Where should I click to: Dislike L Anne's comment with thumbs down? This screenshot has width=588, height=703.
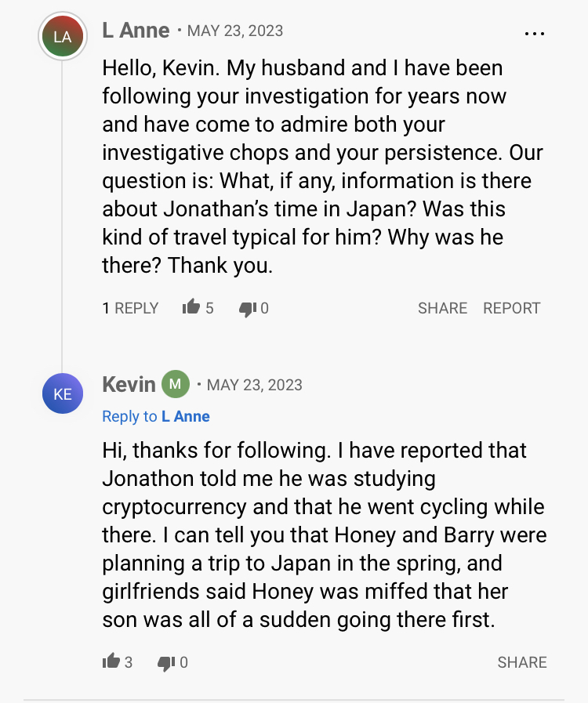tap(248, 308)
